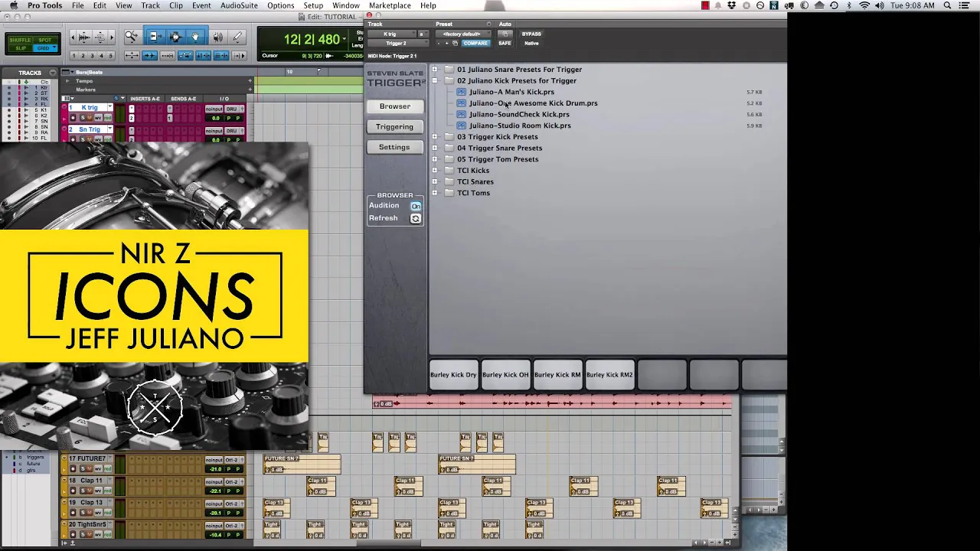The height and width of the screenshot is (551, 980).
Task: Expand the 05 Trigger Tom Presets folder
Action: pyautogui.click(x=434, y=159)
